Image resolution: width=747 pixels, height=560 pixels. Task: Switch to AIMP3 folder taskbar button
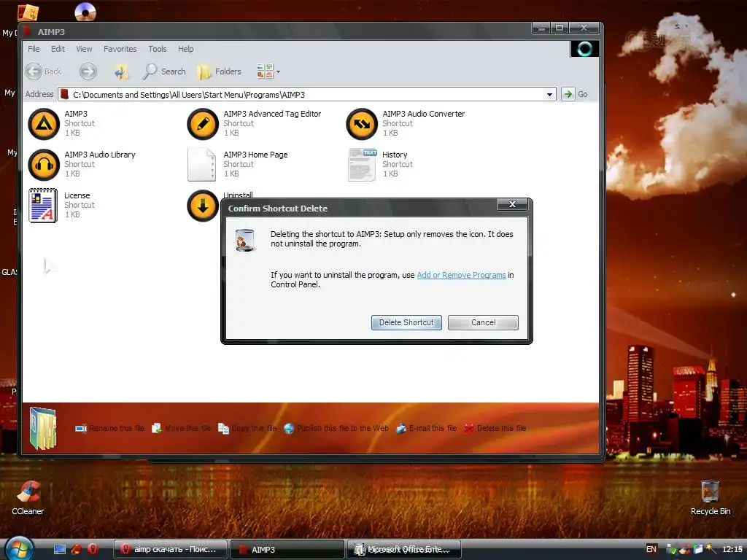click(x=287, y=549)
